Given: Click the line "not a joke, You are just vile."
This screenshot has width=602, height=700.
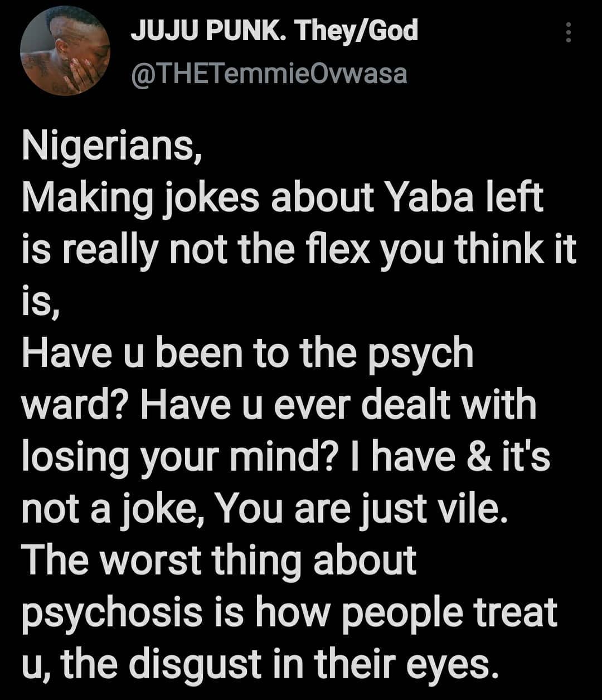Looking at the screenshot, I should pos(265,507).
